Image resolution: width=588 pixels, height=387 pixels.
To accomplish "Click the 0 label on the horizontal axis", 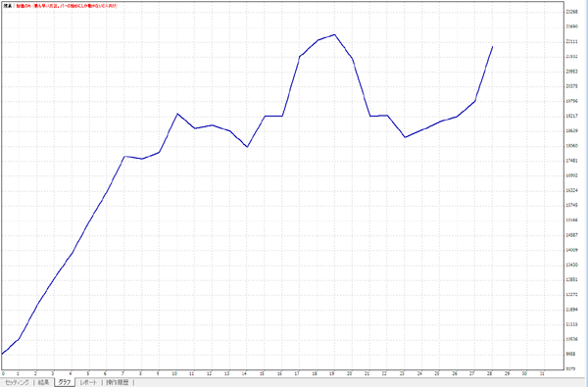I will tap(3, 373).
